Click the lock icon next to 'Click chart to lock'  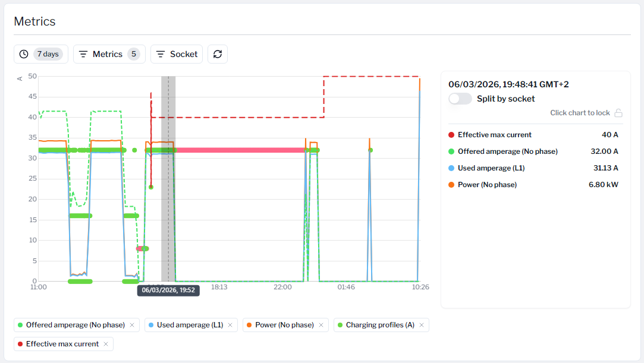click(618, 113)
